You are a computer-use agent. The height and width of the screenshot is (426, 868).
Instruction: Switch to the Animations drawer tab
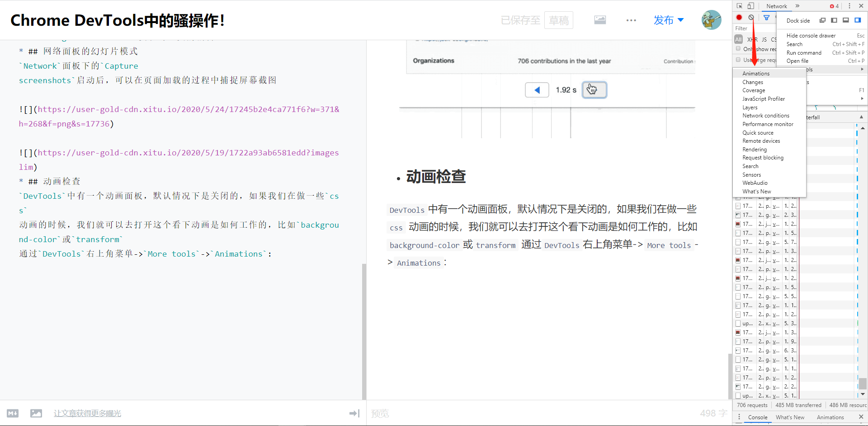[830, 417]
